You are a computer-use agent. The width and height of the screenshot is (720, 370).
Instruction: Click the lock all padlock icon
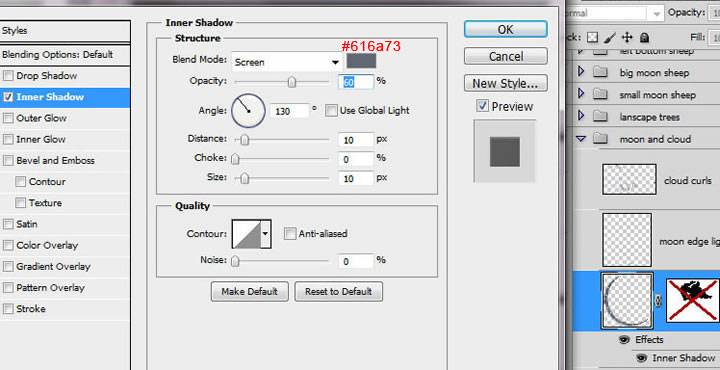(x=645, y=38)
